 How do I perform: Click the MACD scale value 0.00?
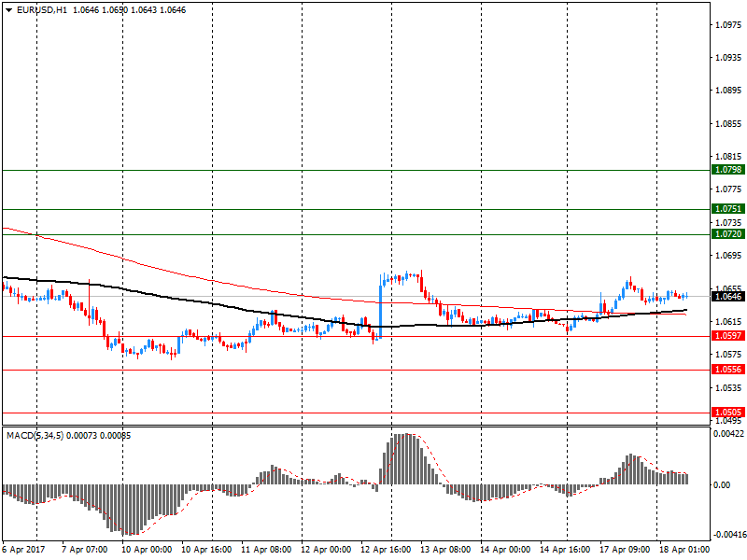tap(722, 484)
